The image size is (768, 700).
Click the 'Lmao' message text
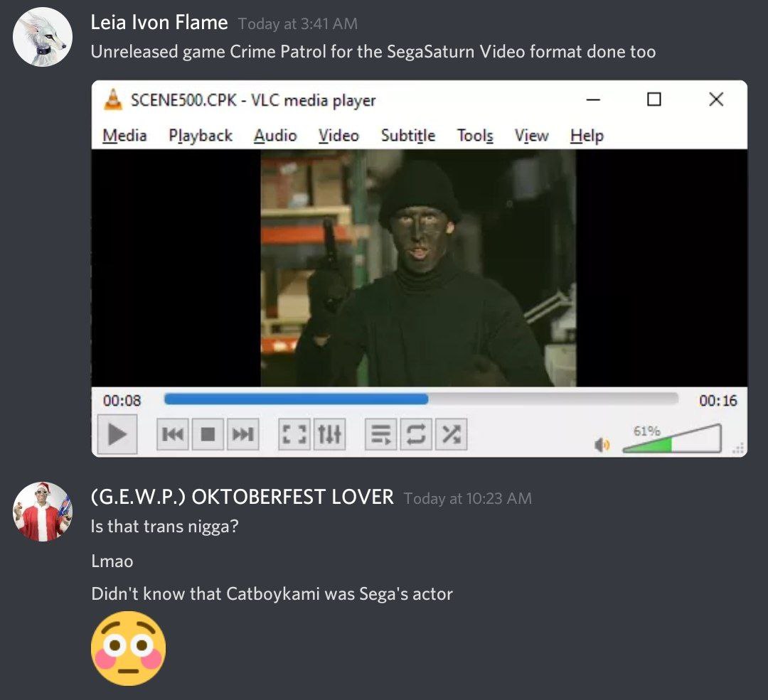click(x=112, y=561)
